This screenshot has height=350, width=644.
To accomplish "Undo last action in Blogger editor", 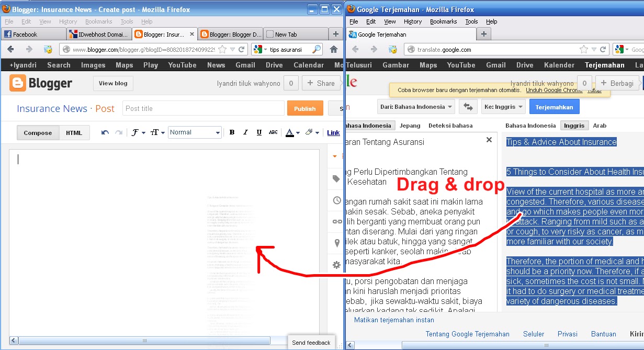I will [105, 132].
